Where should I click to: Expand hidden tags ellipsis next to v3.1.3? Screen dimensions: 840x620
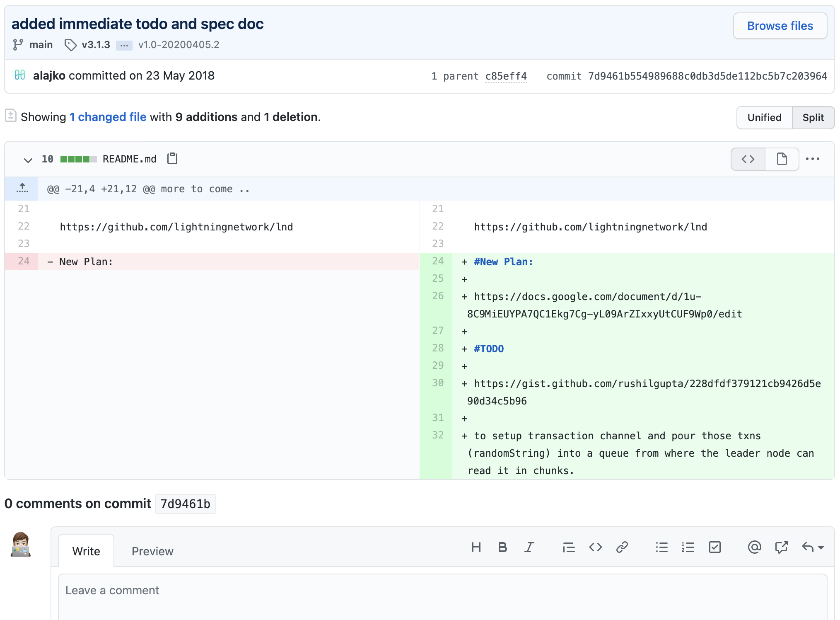tap(124, 45)
